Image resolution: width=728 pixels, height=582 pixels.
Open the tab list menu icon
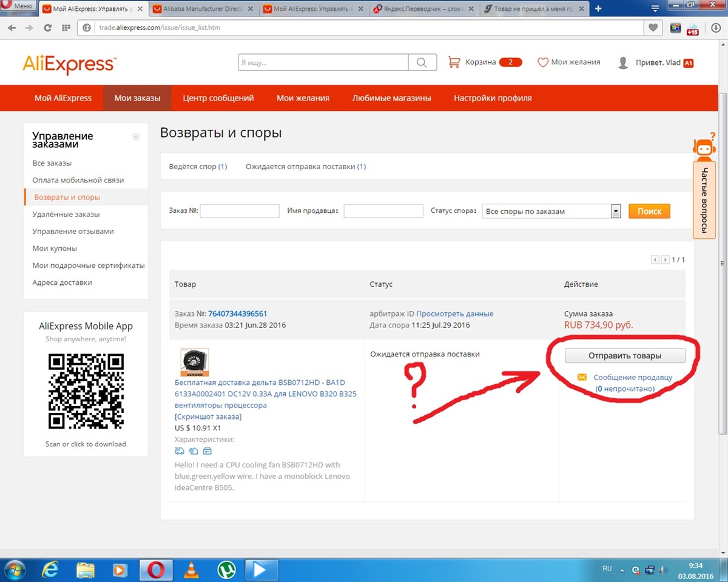pos(655,8)
